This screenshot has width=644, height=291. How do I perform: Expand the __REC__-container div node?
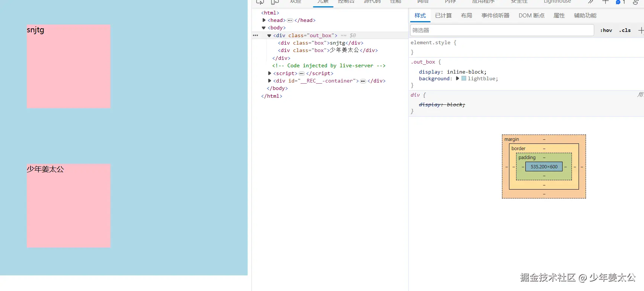coord(270,81)
